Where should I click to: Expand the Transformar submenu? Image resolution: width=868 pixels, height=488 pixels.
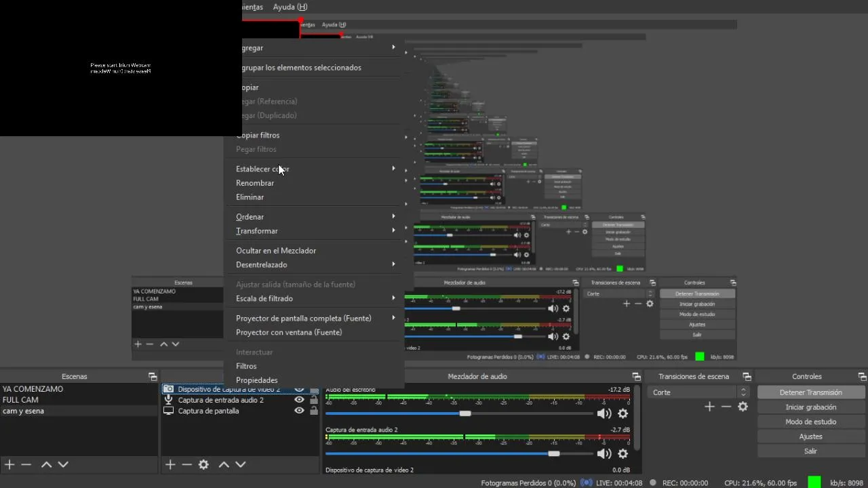393,230
